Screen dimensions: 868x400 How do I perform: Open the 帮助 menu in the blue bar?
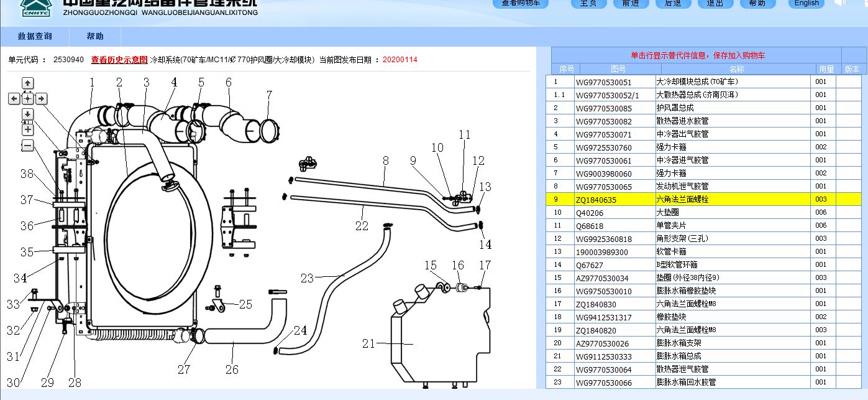(x=95, y=37)
